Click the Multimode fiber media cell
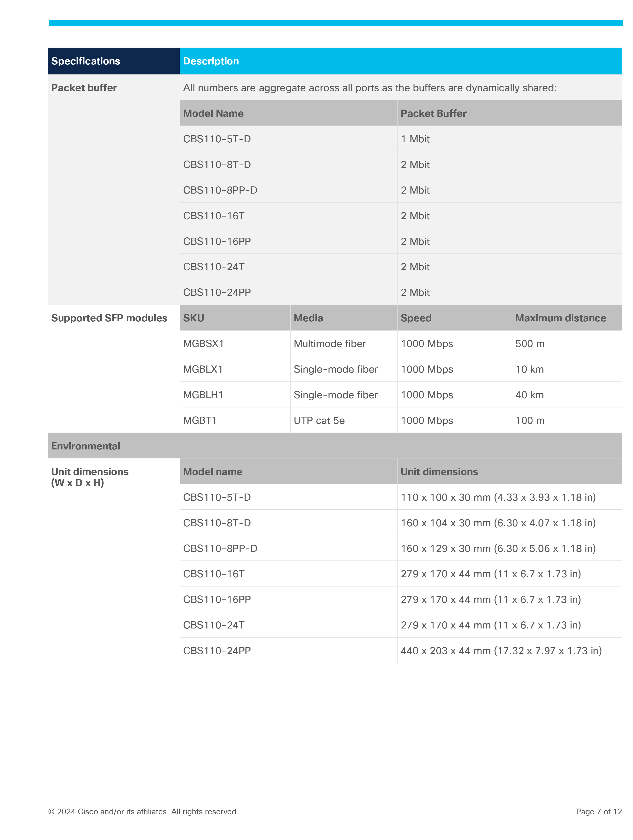The image size is (633, 840). click(x=329, y=344)
